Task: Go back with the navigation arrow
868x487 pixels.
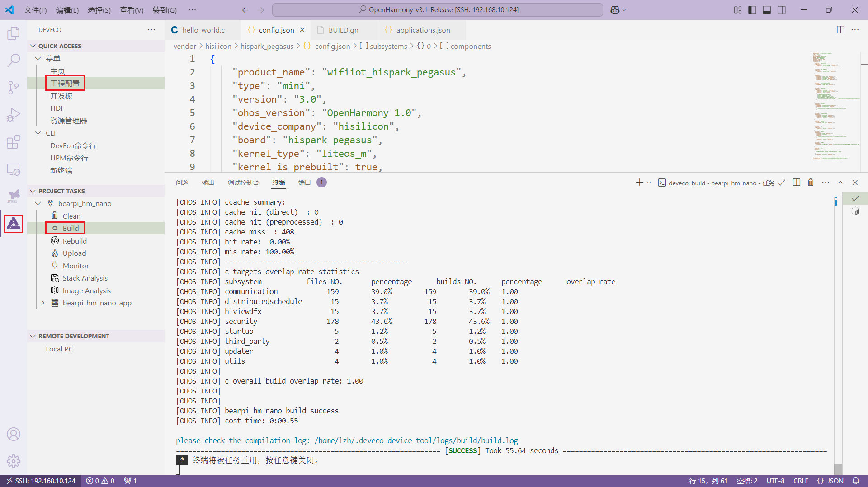Action: (x=245, y=10)
